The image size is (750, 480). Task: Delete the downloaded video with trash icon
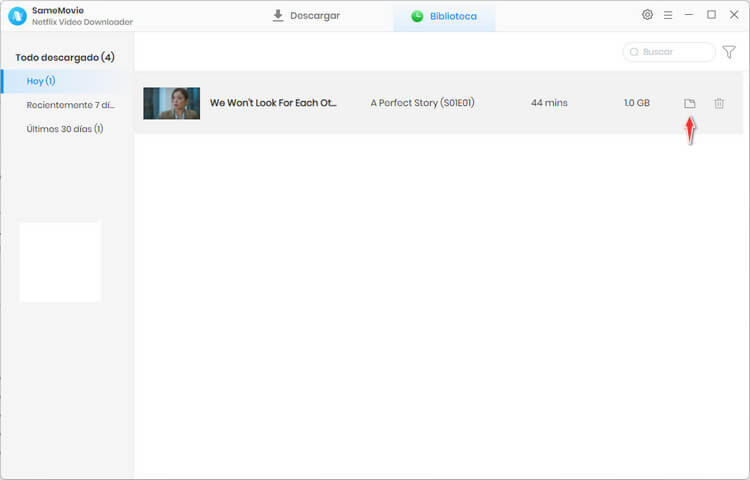click(719, 103)
